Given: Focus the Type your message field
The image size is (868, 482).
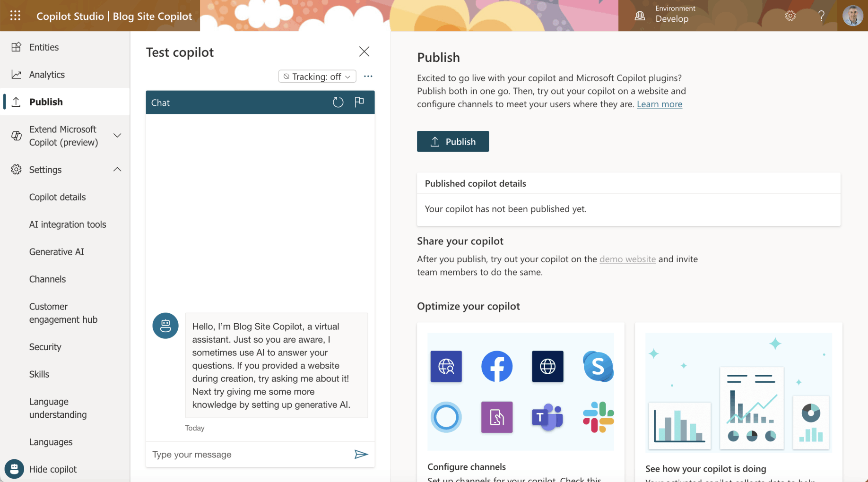Looking at the screenshot, I should 250,455.
